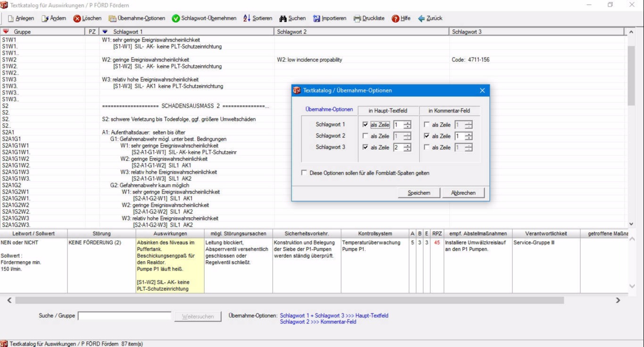Click Abbrechen in the options dialog
The height and width of the screenshot is (347, 644).
(463, 193)
